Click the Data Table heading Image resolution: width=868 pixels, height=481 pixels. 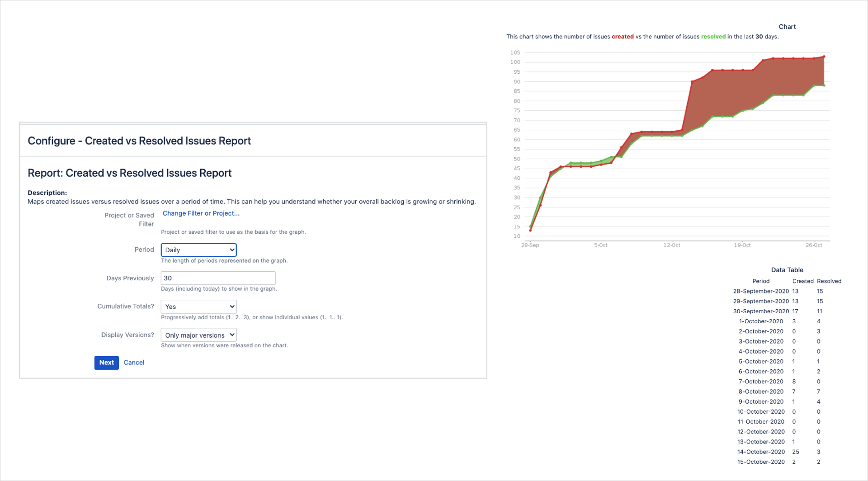(x=787, y=269)
